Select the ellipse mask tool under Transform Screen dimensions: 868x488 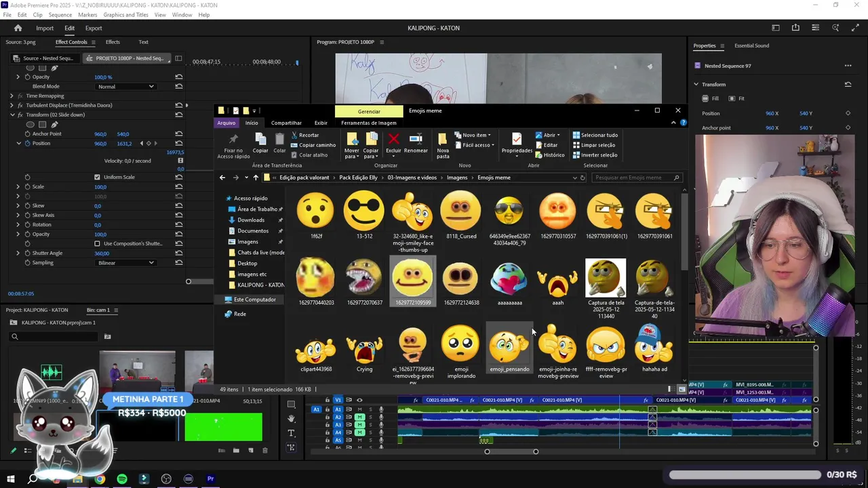[x=30, y=125]
